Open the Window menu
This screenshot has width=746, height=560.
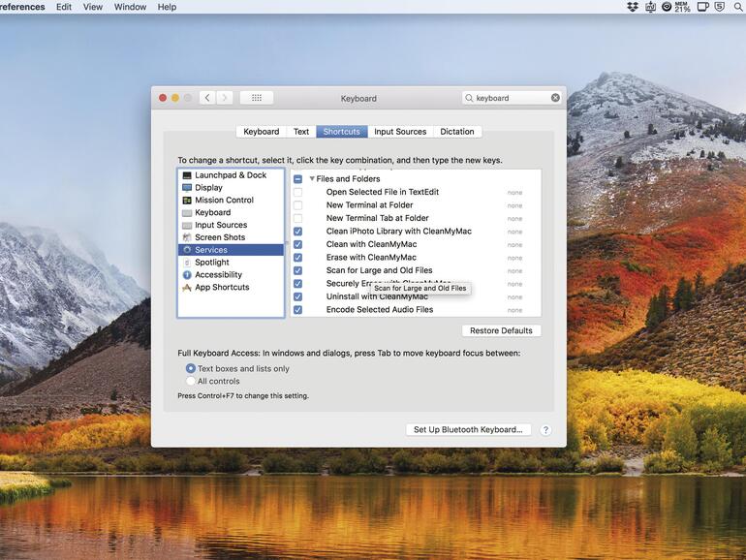coord(130,7)
